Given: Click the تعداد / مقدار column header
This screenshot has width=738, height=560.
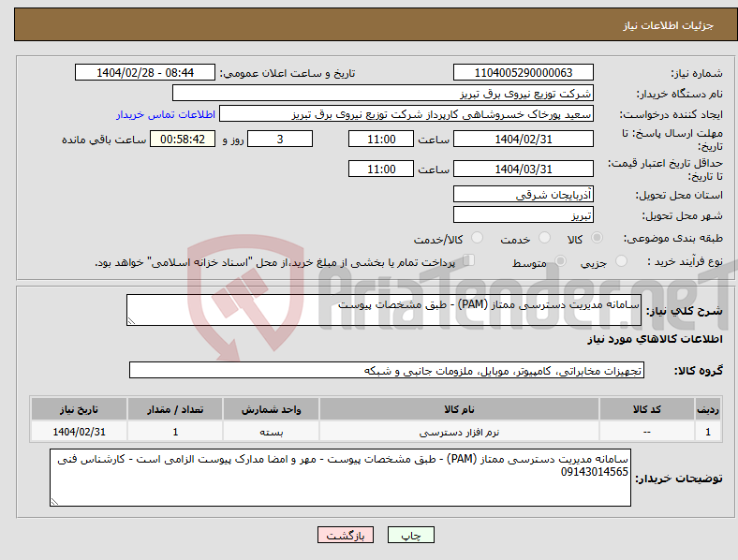Looking at the screenshot, I should pyautogui.click(x=175, y=409).
